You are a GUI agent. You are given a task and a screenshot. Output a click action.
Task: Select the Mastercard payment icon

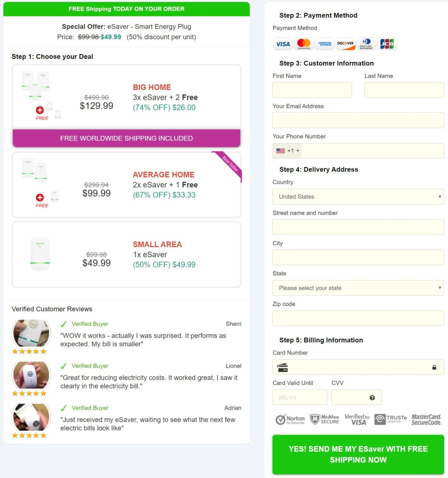point(304,44)
